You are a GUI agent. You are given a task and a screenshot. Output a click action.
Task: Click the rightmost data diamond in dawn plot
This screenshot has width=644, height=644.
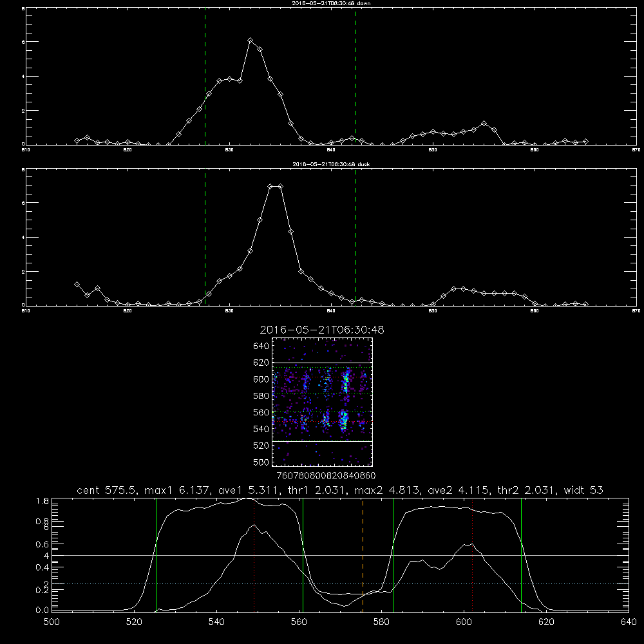point(585,141)
